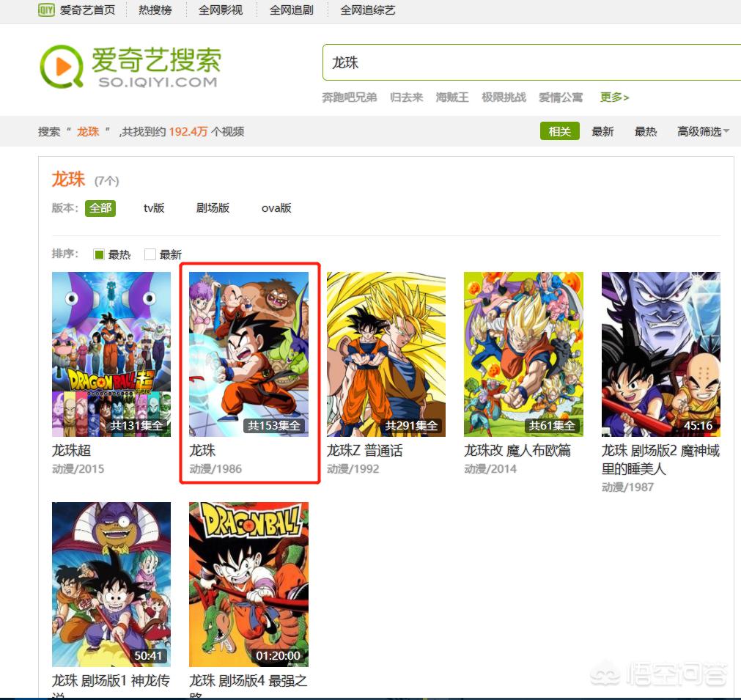The height and width of the screenshot is (700, 741).
Task: Open the 热搜榜 tab
Action: pos(155,10)
